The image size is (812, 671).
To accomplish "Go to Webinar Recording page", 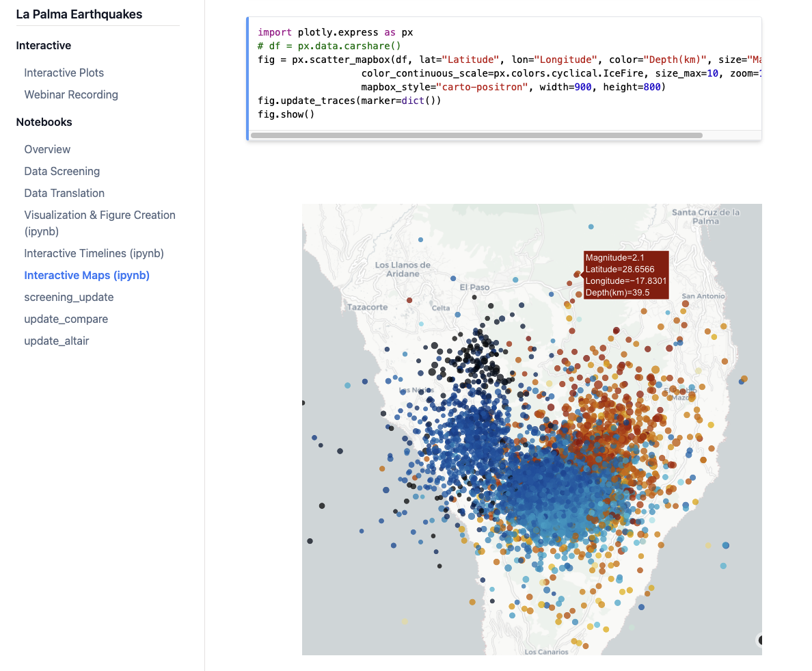I will point(71,94).
